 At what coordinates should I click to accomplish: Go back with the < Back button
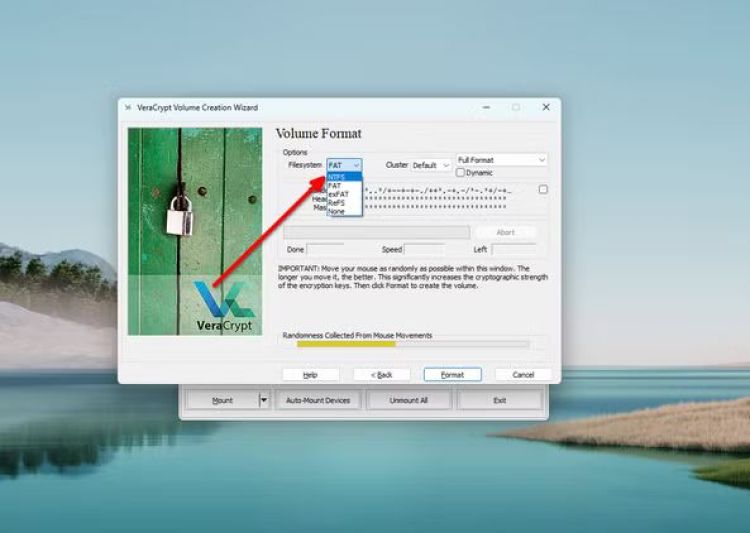tap(381, 374)
